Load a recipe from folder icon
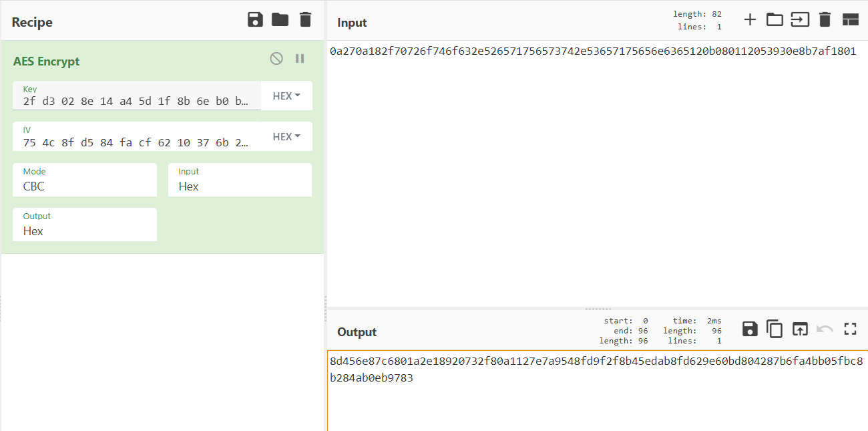This screenshot has width=868, height=431. click(x=280, y=20)
